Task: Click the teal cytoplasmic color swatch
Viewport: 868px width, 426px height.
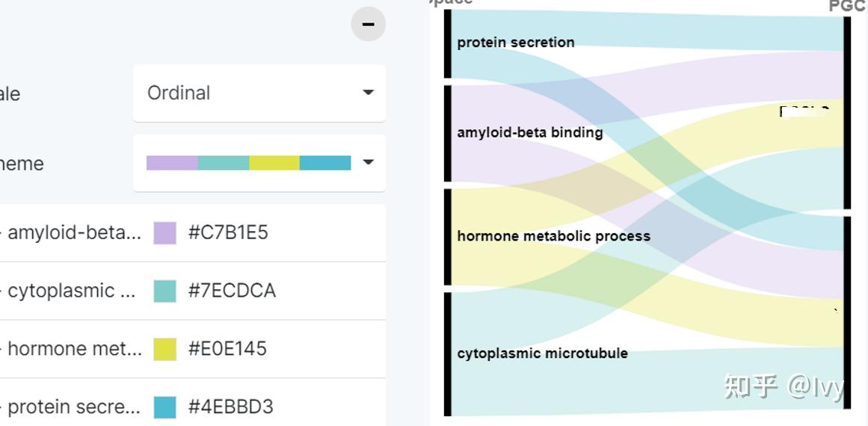Action: [x=164, y=291]
